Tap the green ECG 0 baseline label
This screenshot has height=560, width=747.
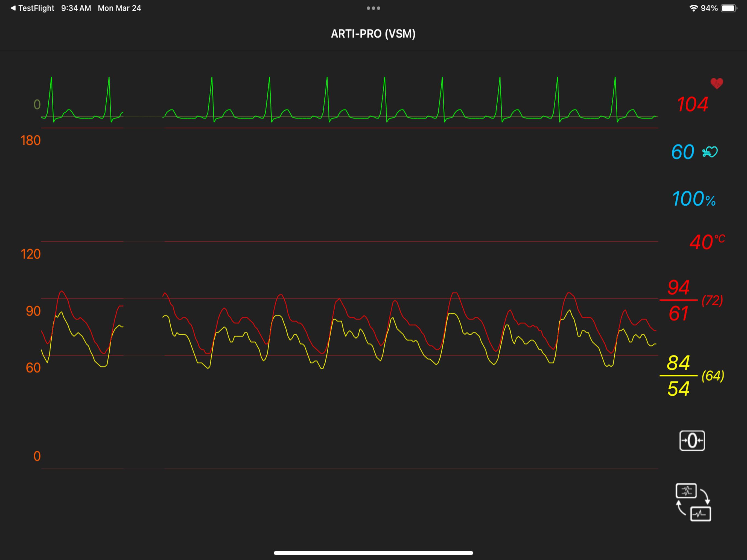[x=37, y=105]
